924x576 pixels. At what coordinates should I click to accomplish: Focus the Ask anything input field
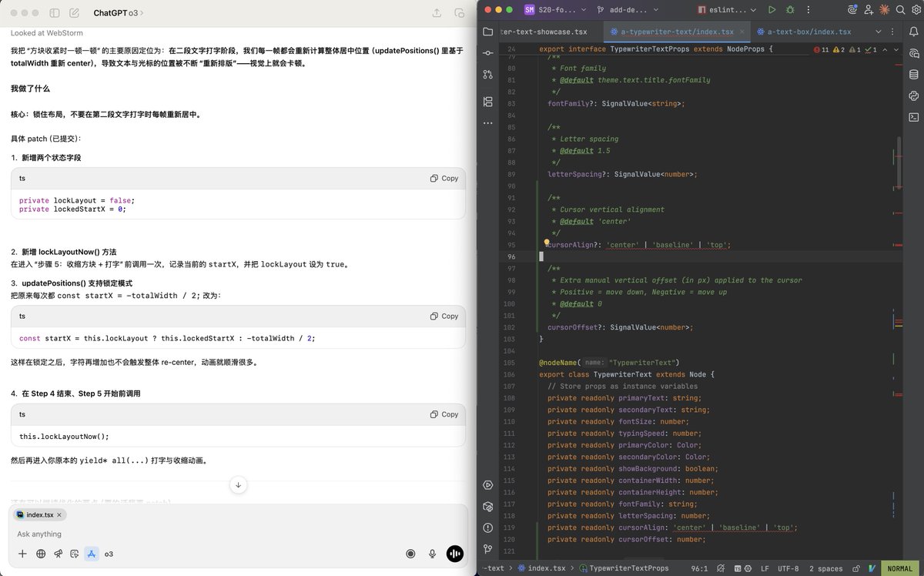(237, 534)
